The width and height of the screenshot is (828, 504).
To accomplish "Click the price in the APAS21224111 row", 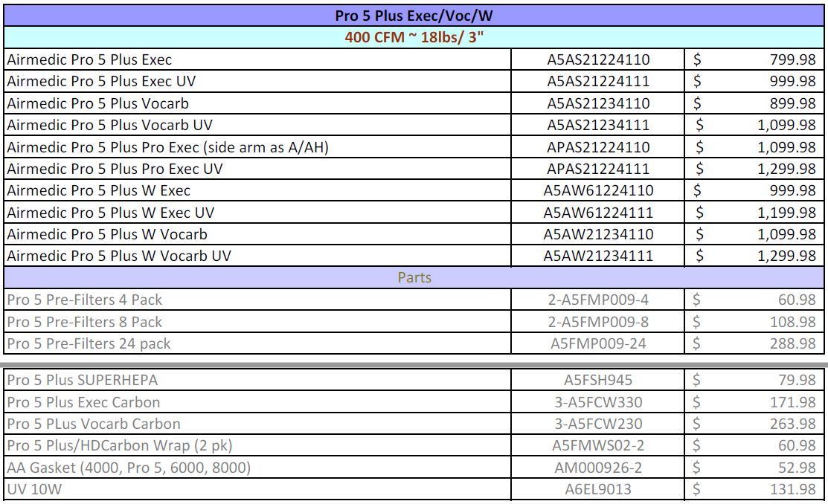I will [x=754, y=169].
